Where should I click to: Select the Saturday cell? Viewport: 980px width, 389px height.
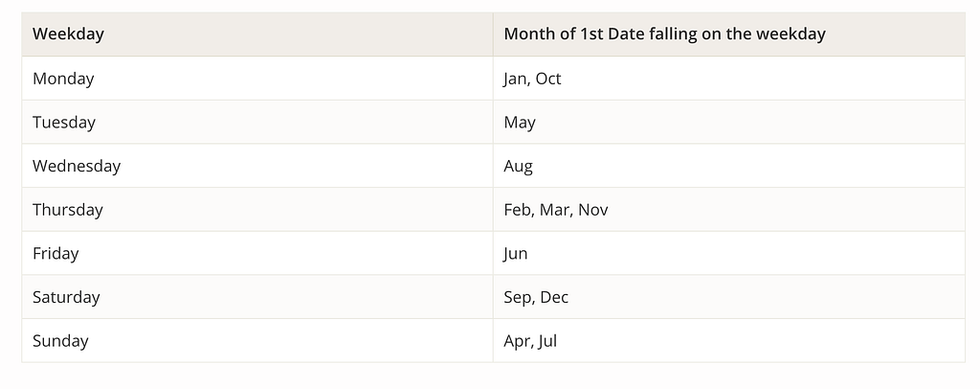[x=66, y=297]
